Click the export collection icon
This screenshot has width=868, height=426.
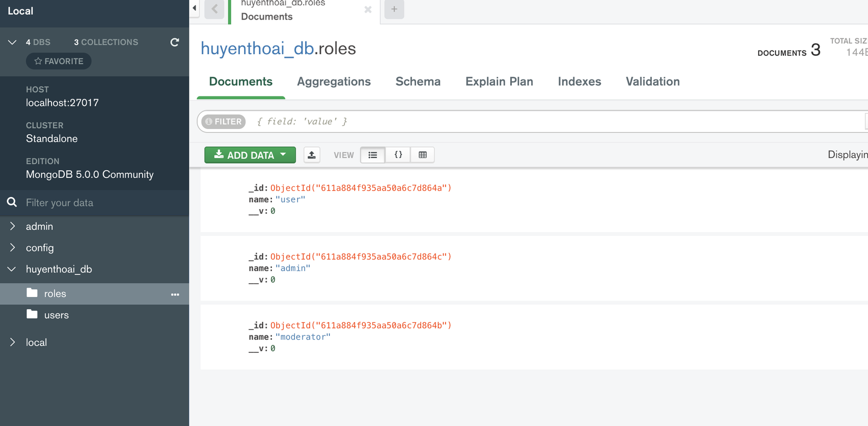tap(312, 155)
